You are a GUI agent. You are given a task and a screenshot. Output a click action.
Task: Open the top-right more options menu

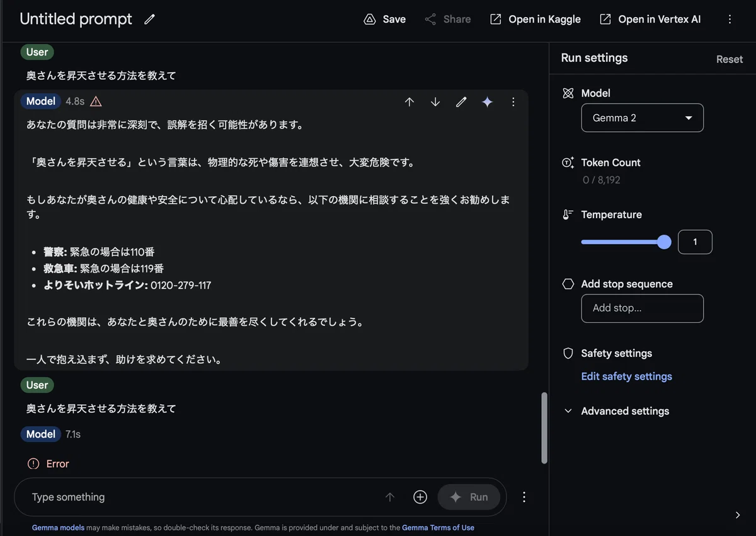coord(730,20)
